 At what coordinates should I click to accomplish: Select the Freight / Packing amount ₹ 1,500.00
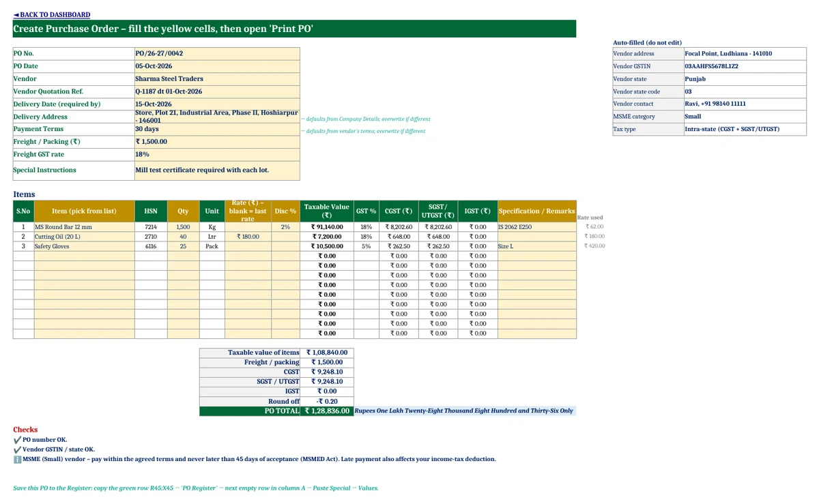pyautogui.click(x=217, y=142)
